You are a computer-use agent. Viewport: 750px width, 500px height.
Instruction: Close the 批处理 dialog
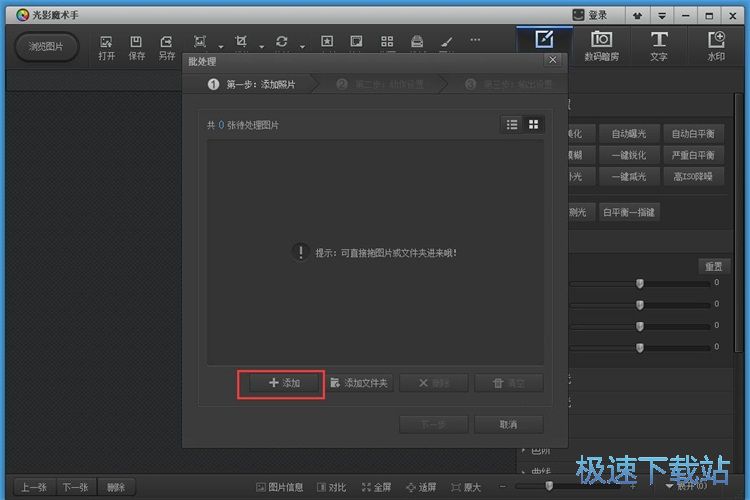pyautogui.click(x=553, y=62)
